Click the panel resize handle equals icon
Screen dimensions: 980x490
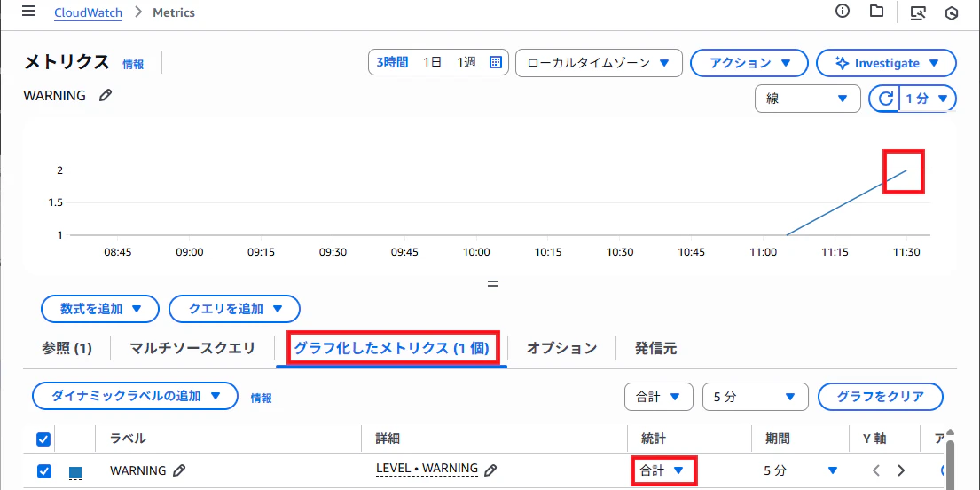tap(493, 283)
